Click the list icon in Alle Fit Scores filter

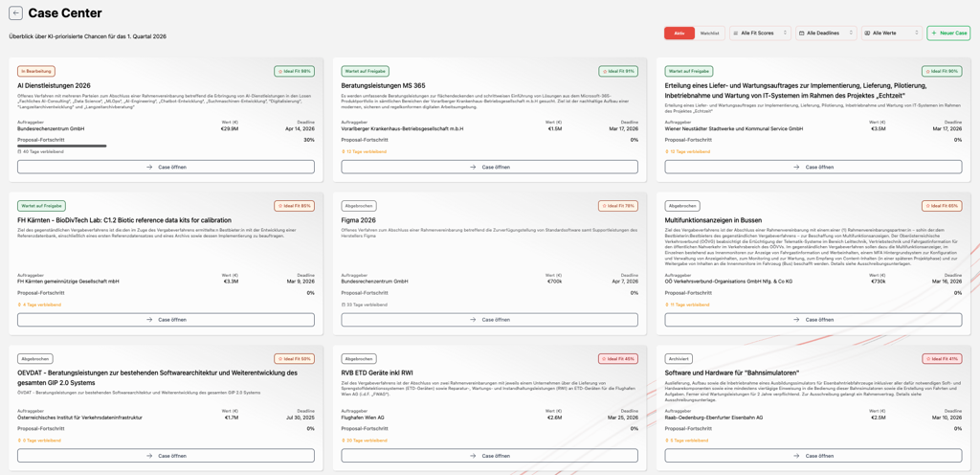736,33
